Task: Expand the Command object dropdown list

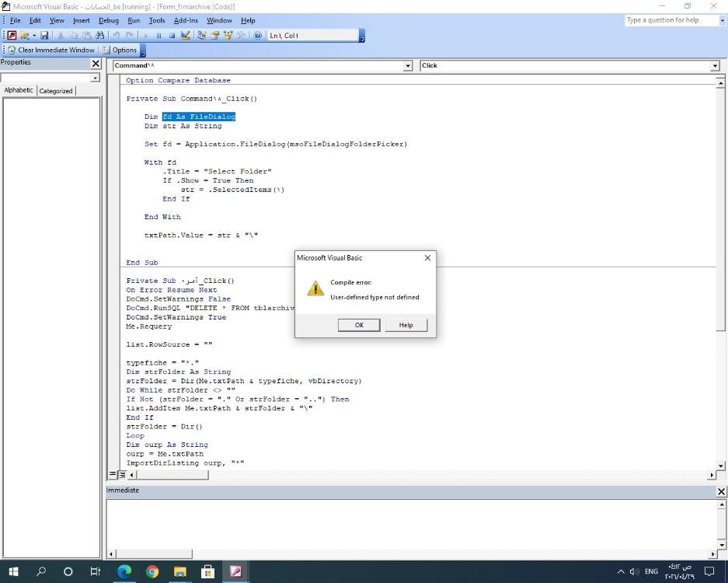Action: 408,66
